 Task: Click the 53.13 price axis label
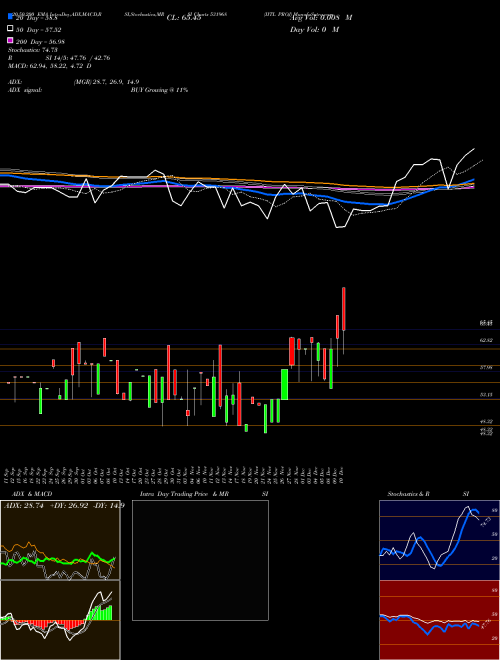486,395
